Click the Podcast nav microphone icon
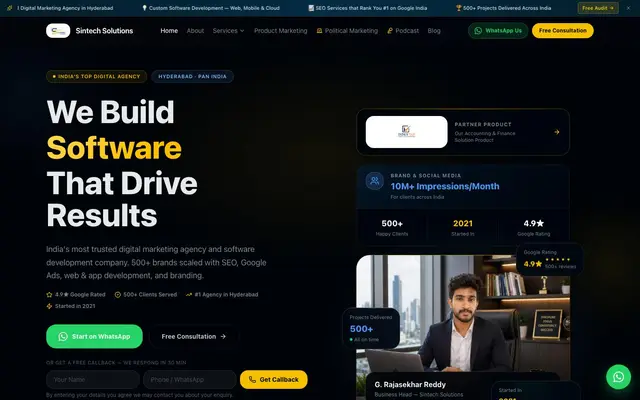640x400 pixels. coord(390,31)
